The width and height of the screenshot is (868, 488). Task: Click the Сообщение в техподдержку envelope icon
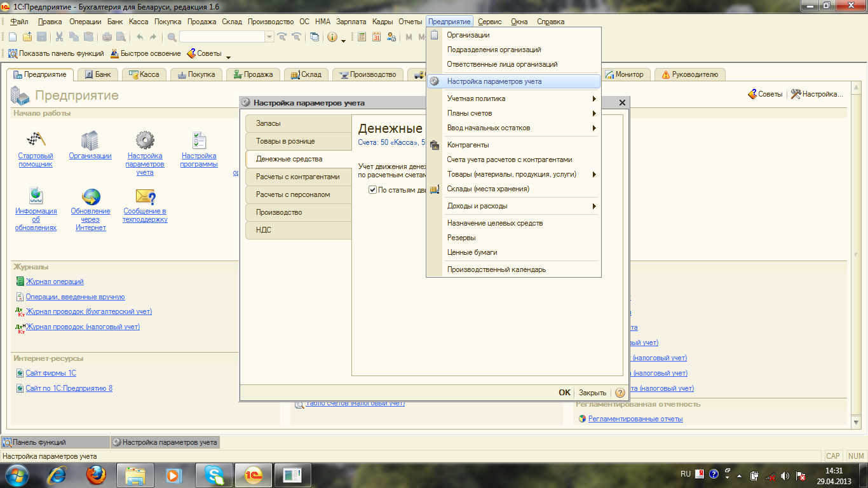click(x=146, y=196)
